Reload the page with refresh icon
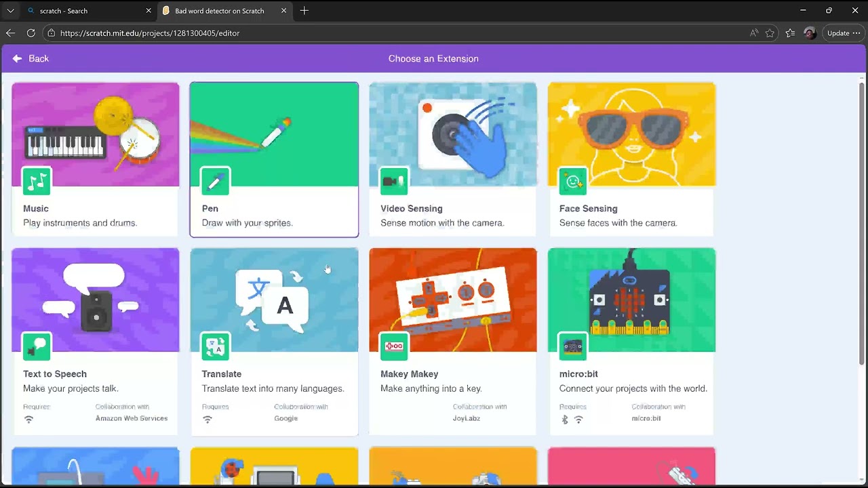The width and height of the screenshot is (868, 488). 31,33
